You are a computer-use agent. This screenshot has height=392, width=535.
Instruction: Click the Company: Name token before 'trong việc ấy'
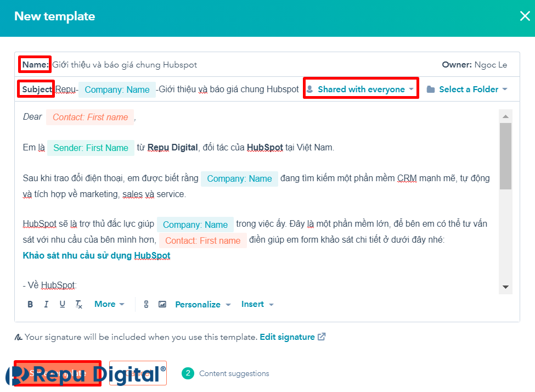tap(195, 225)
